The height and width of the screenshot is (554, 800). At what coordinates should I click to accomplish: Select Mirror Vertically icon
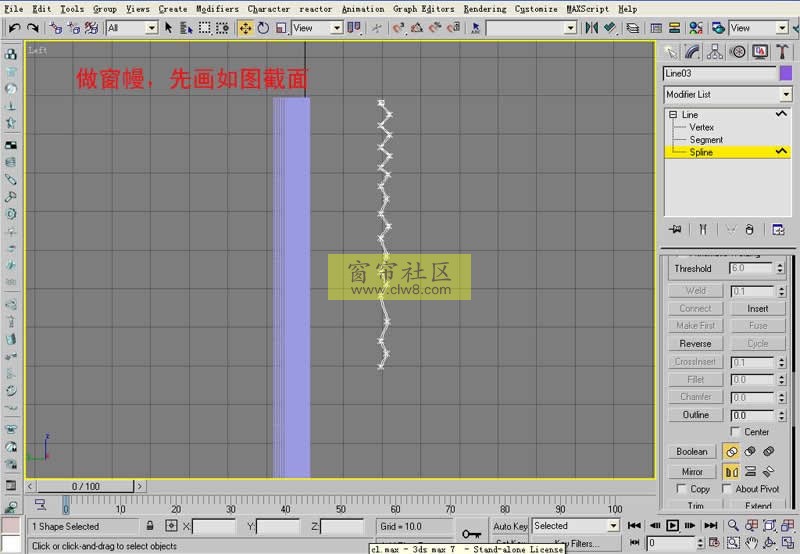tap(750, 471)
